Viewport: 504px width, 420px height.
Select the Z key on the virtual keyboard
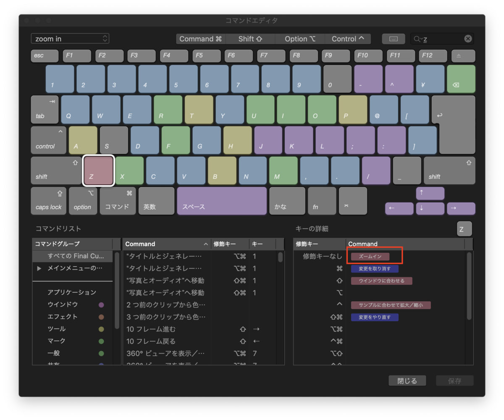98,170
